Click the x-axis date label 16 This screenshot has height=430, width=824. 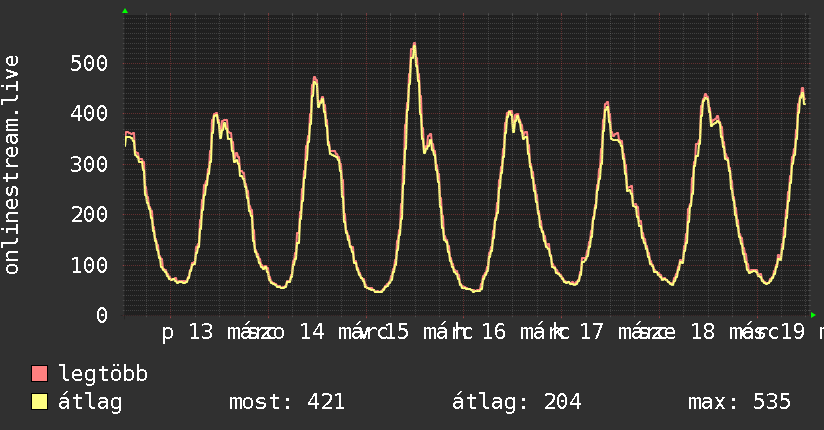(x=493, y=332)
